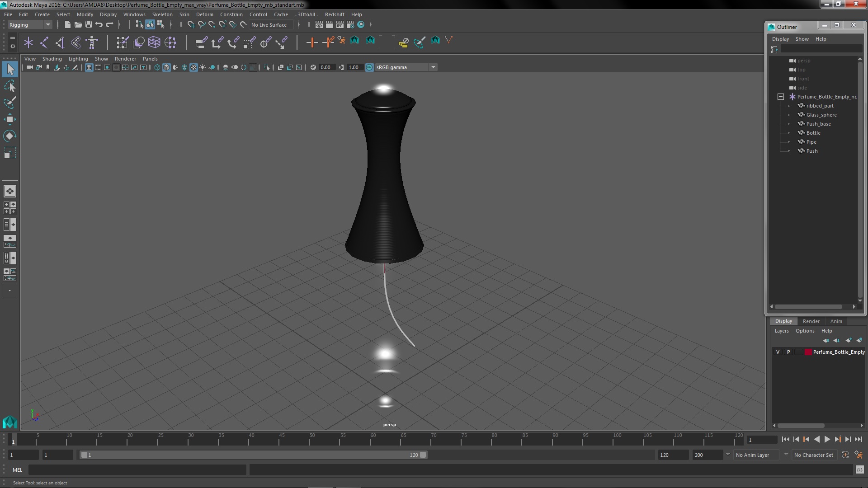868x488 pixels.
Task: Select Push_base in the Outliner
Action: click(x=818, y=124)
